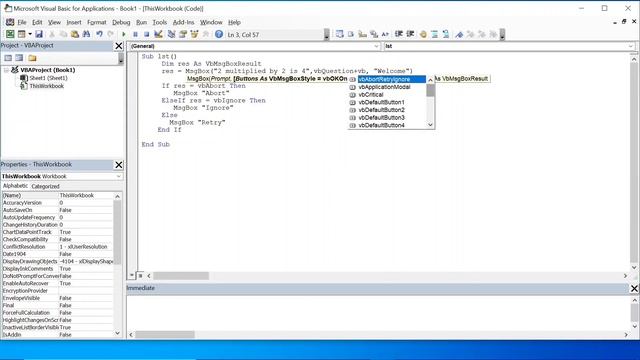Image resolution: width=640 pixels, height=360 pixels.
Task: Click the code window horizontal scrollbar thumb
Action: [181, 276]
